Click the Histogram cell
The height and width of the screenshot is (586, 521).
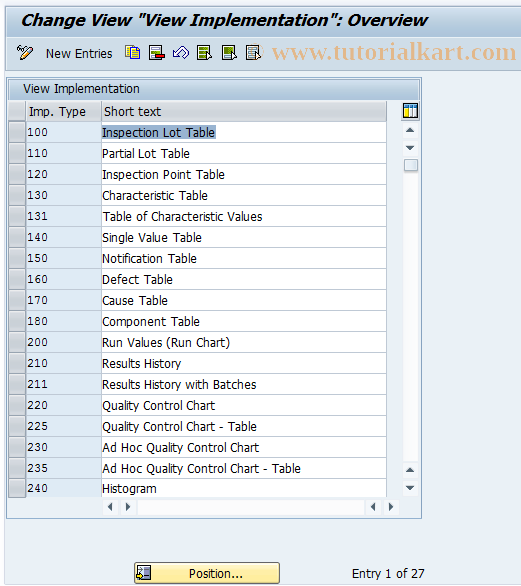point(244,488)
